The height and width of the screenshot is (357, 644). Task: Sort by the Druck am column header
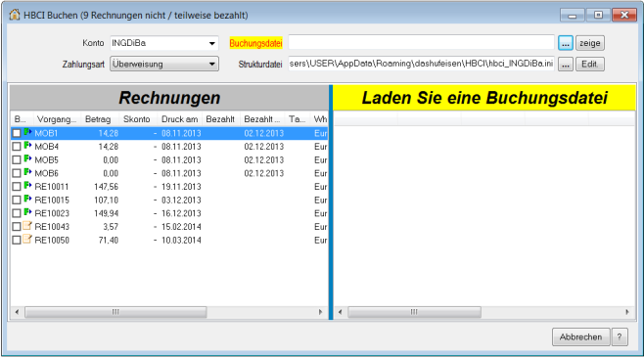pos(179,119)
